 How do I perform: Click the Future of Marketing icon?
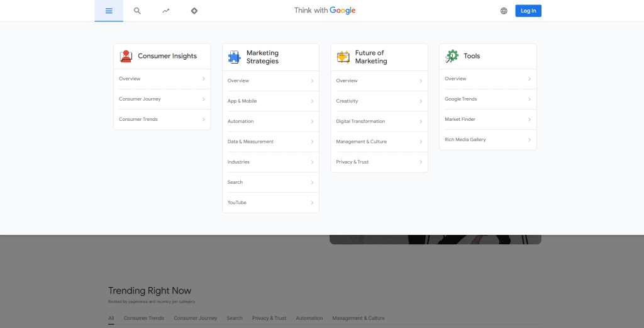click(343, 57)
